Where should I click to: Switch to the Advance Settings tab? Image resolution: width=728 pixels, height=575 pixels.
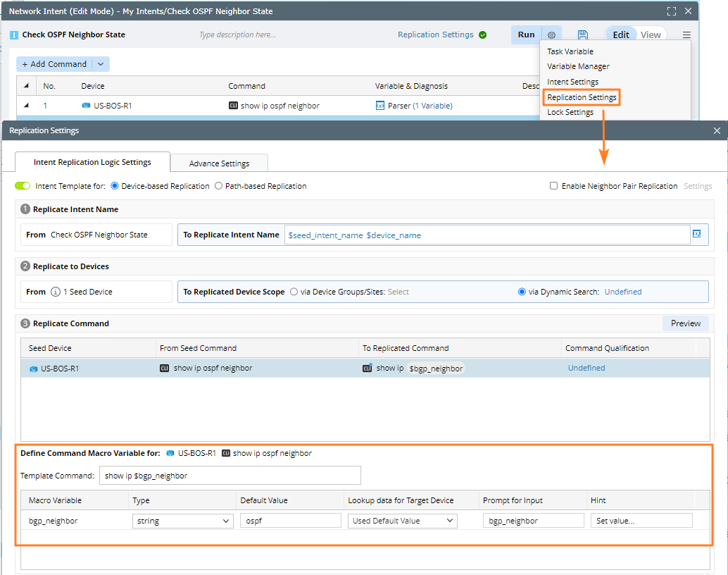click(x=219, y=163)
